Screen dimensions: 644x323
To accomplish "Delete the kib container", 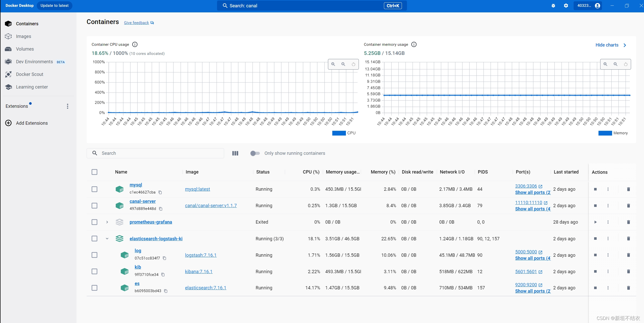I will pyautogui.click(x=628, y=271).
